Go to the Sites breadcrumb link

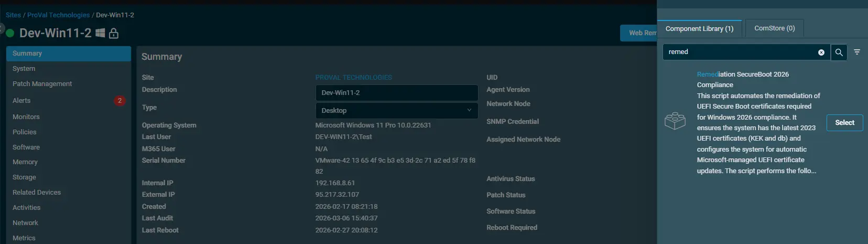click(13, 15)
